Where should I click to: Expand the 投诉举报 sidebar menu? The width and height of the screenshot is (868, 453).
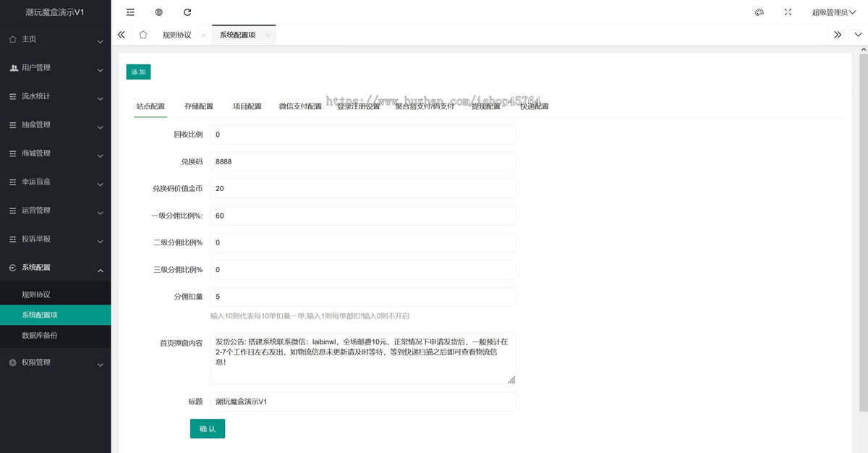[x=56, y=240]
